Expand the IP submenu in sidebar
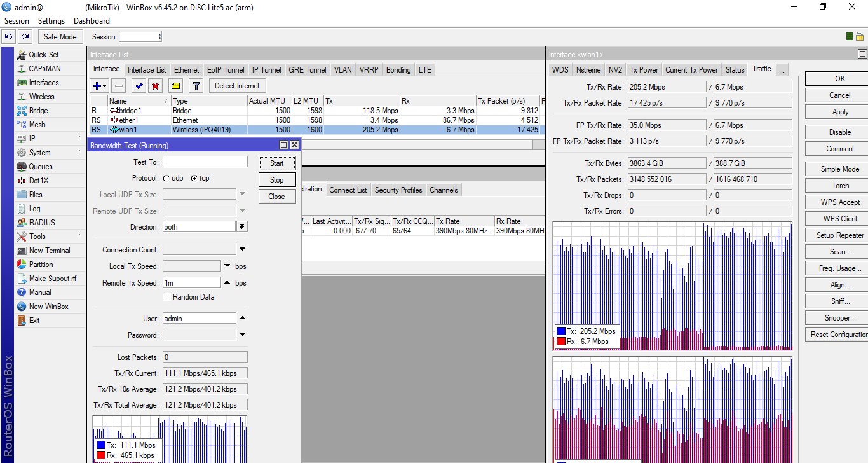 (x=79, y=139)
